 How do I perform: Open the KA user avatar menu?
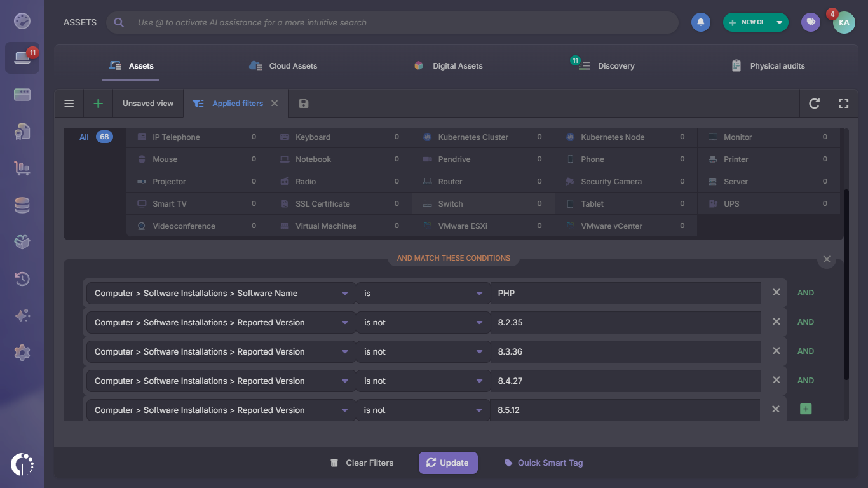[844, 22]
